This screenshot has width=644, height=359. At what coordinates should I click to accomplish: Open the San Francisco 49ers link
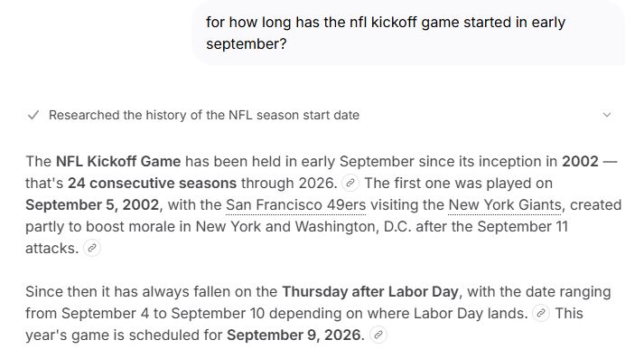click(295, 204)
